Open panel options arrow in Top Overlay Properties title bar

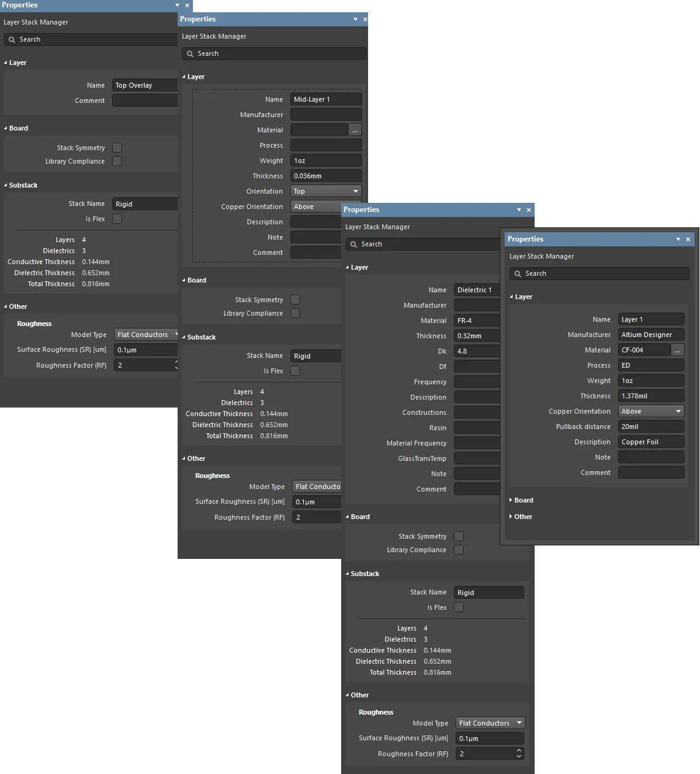click(178, 6)
